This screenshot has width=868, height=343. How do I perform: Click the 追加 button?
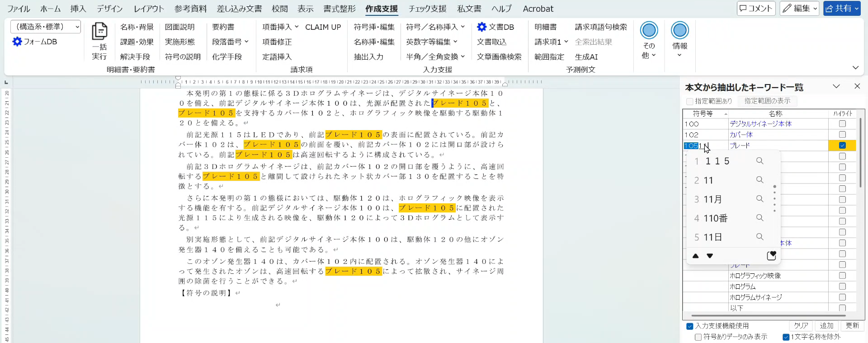pyautogui.click(x=826, y=326)
